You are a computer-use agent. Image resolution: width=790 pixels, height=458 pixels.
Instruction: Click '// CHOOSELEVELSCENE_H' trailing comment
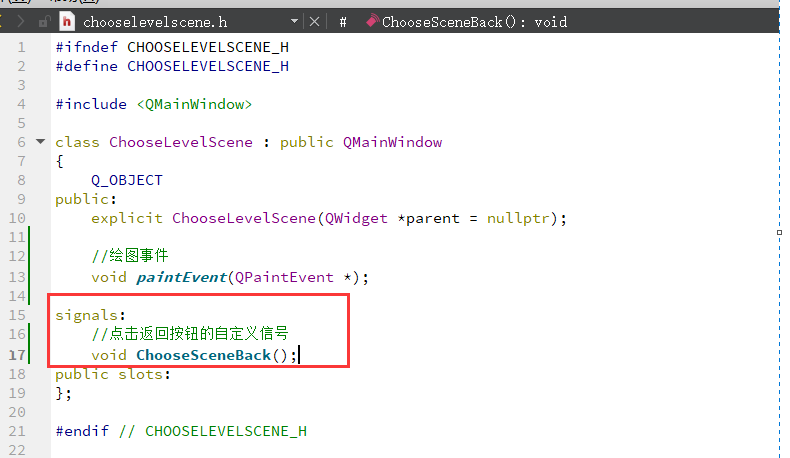click(x=213, y=432)
